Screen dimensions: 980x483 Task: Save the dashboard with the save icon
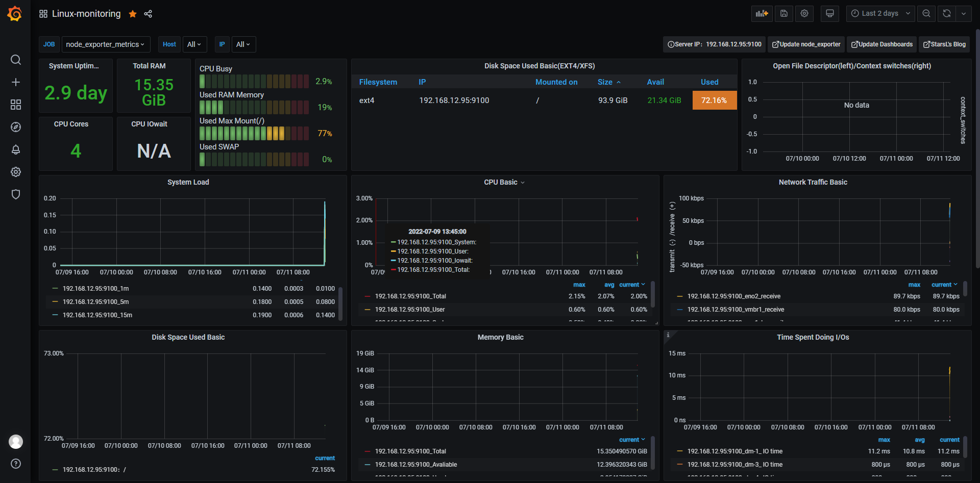pos(784,13)
